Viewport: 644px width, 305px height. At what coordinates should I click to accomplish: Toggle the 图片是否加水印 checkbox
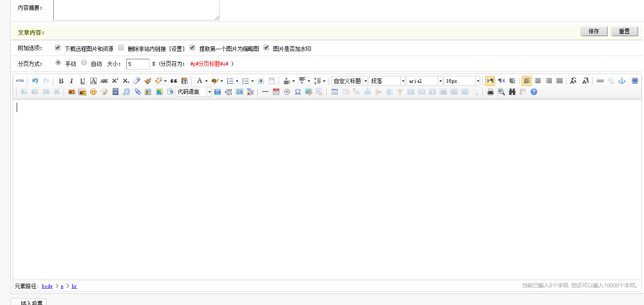[x=266, y=47]
